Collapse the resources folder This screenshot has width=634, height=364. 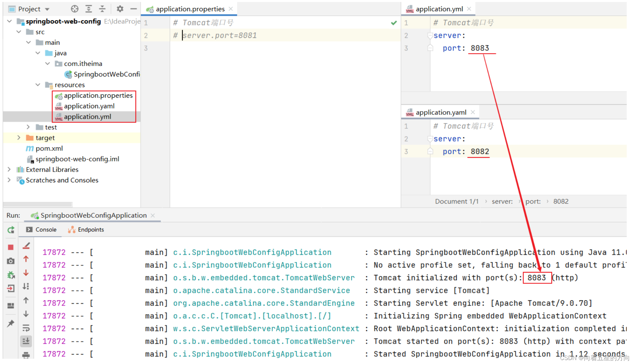(x=38, y=85)
